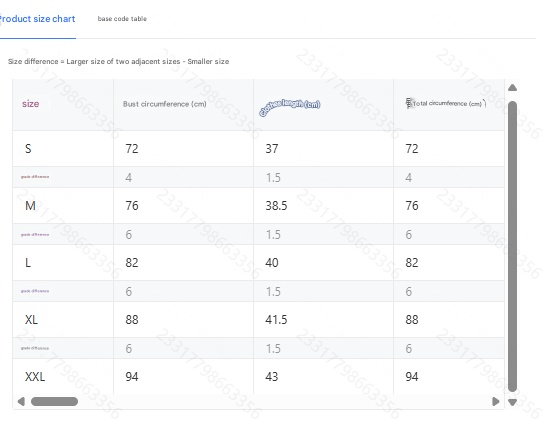The image size is (544, 423).
Task: Click the Bust circumference (cm) header
Action: click(x=164, y=104)
